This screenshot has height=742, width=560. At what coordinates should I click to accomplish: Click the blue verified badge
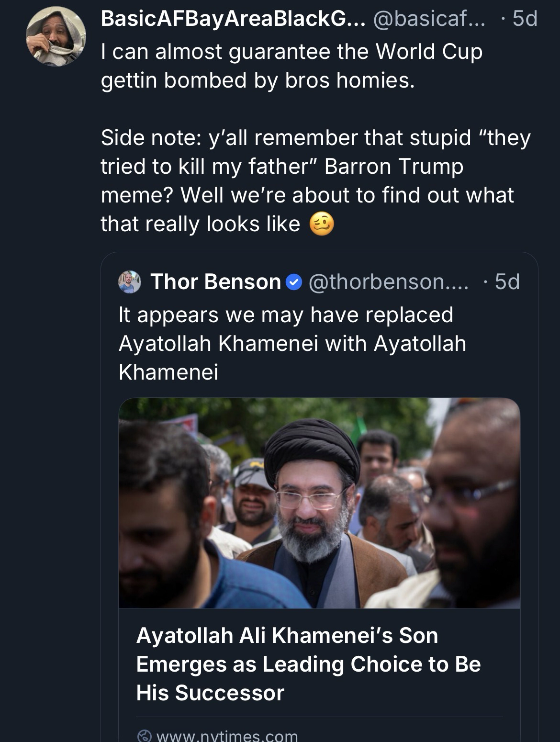pyautogui.click(x=293, y=282)
